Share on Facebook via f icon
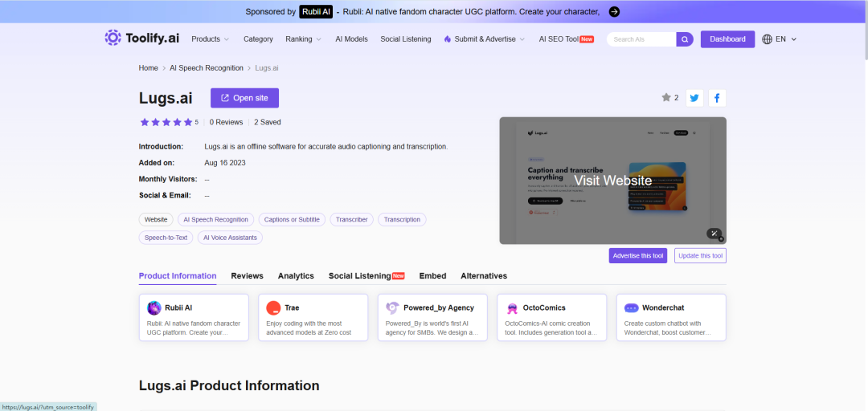The height and width of the screenshot is (411, 868). click(x=717, y=98)
